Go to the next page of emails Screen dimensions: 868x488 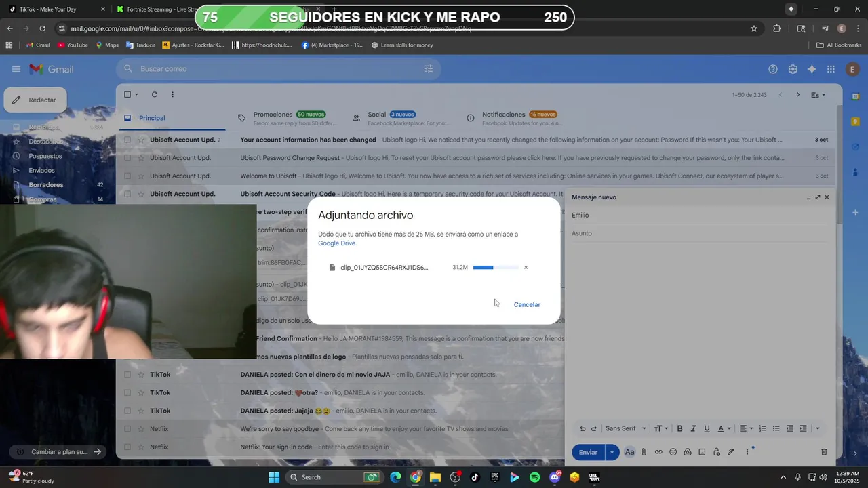coord(798,95)
